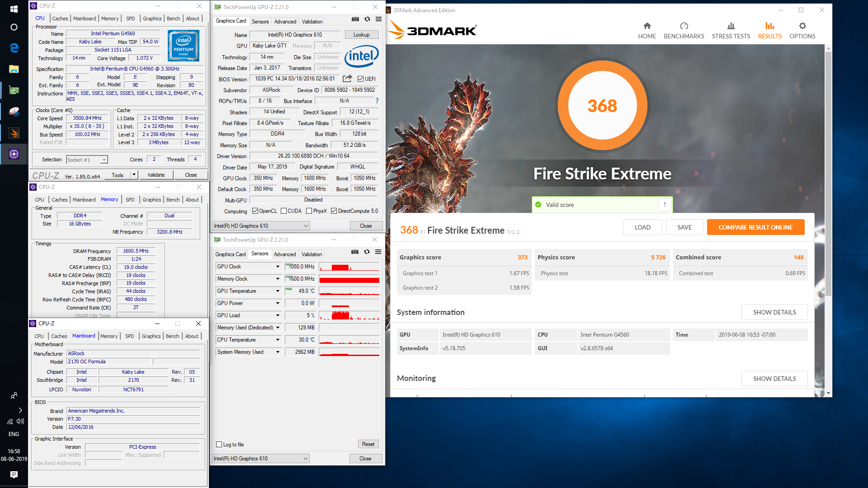The height and width of the screenshot is (488, 868).
Task: Expand the System Memory Used sensor dropdown
Action: [278, 352]
